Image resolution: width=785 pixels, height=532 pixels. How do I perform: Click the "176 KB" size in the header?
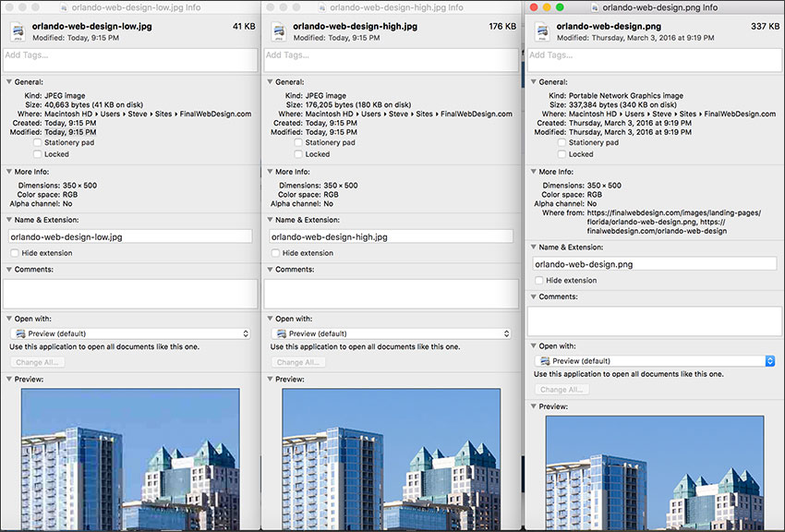[x=502, y=26]
